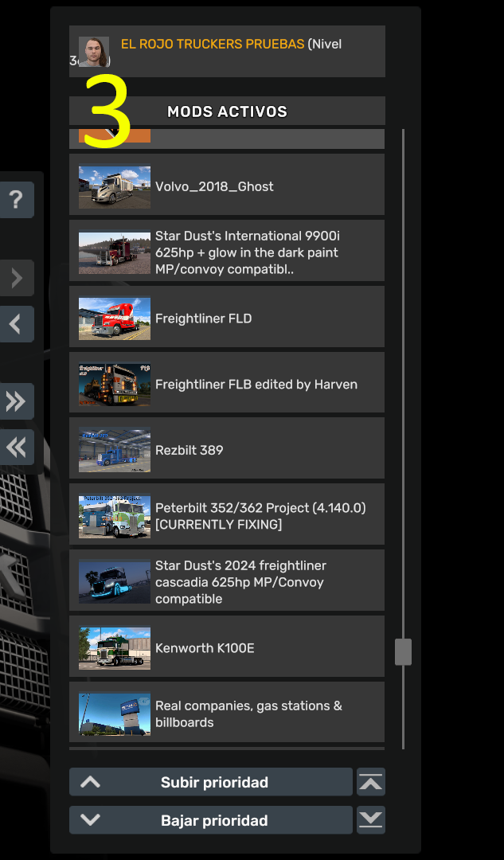This screenshot has width=504, height=860.
Task: Select the Volvo_2018_Ghost thumbnail
Action: (115, 188)
